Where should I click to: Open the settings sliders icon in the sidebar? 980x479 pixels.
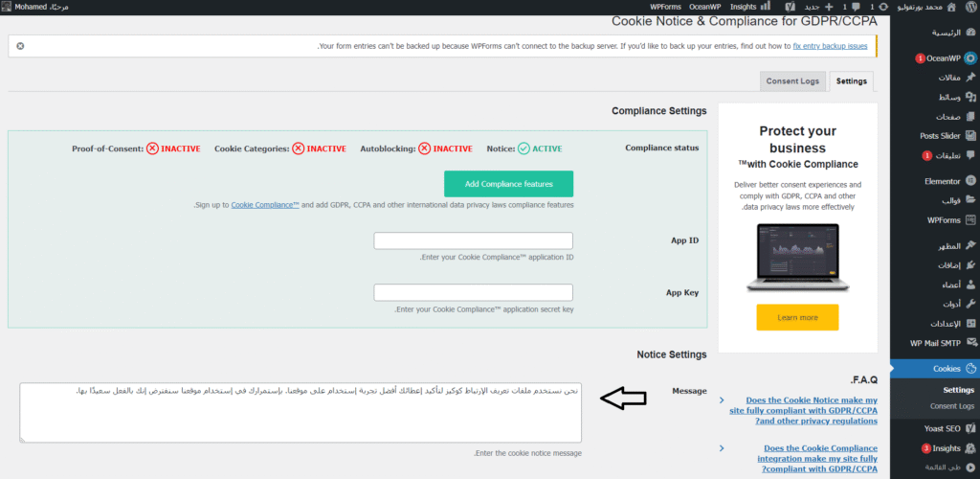point(970,323)
